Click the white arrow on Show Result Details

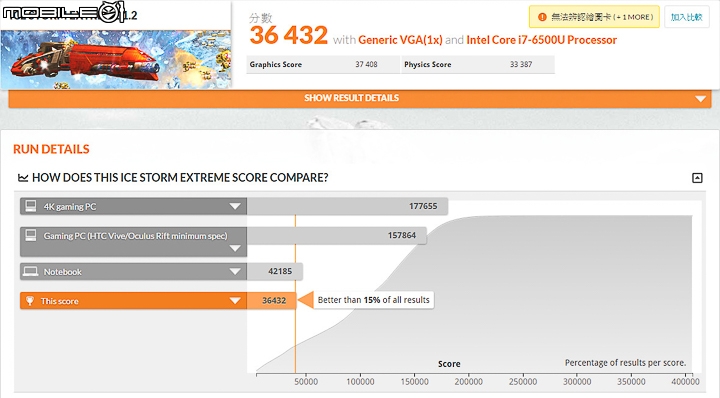tap(700, 99)
